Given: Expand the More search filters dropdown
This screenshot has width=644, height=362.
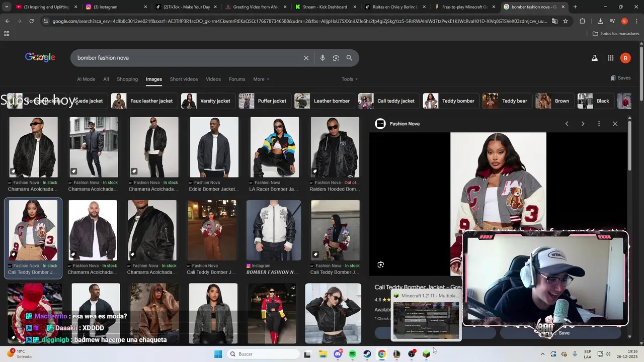Looking at the screenshot, I should (x=261, y=79).
